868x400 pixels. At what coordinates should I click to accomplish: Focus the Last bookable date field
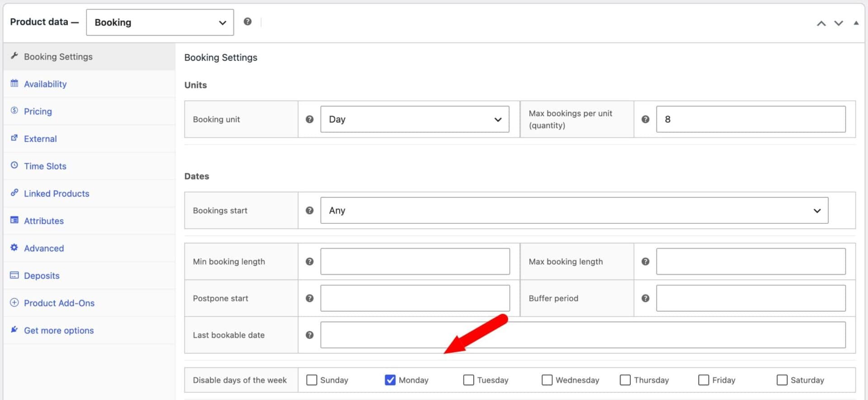(583, 335)
